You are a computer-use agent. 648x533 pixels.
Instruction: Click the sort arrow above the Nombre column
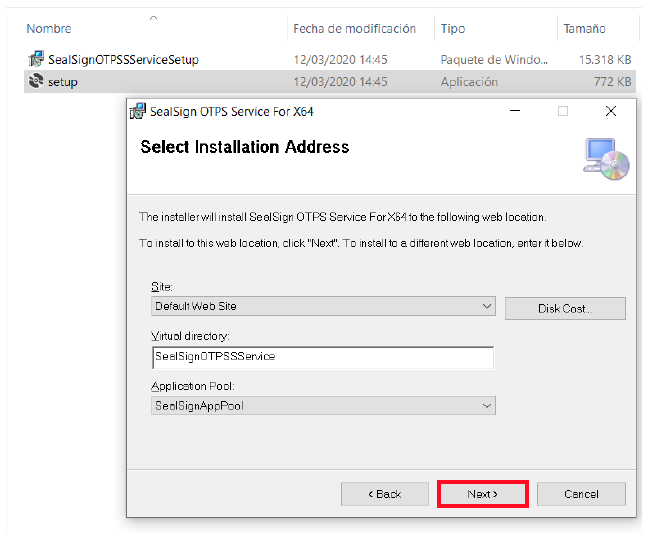153,18
